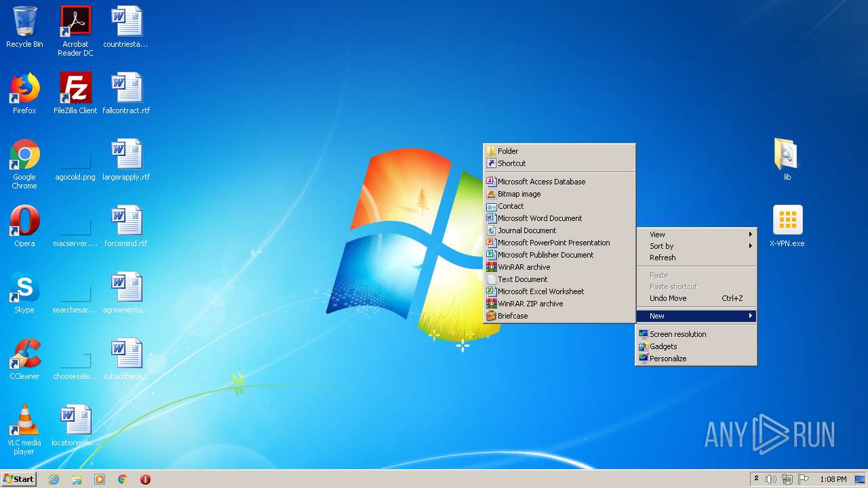Click the Start button
Viewport: 868px width, 488px height.
[x=19, y=479]
